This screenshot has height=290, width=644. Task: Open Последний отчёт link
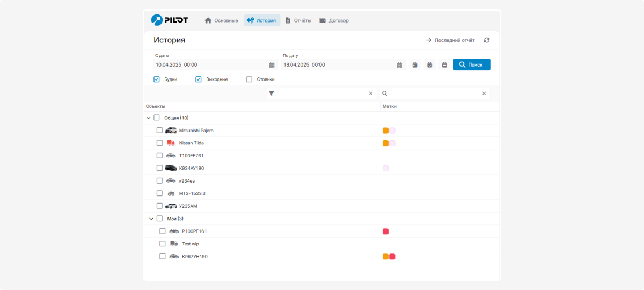point(450,40)
